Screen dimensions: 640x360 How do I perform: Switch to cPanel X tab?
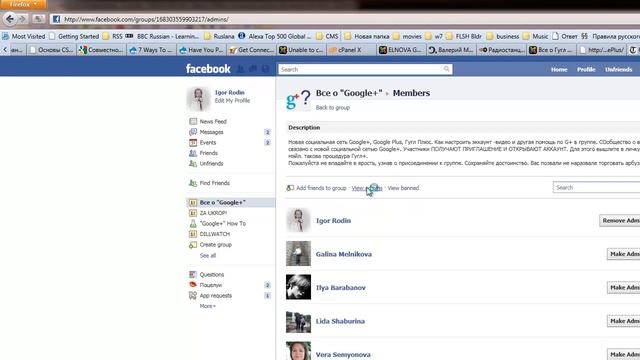coord(351,50)
